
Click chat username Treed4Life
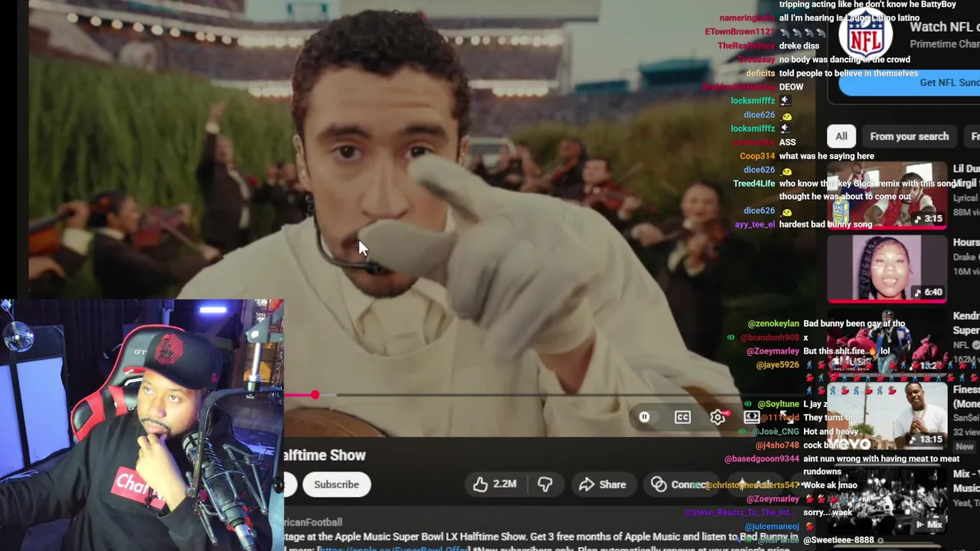754,184
